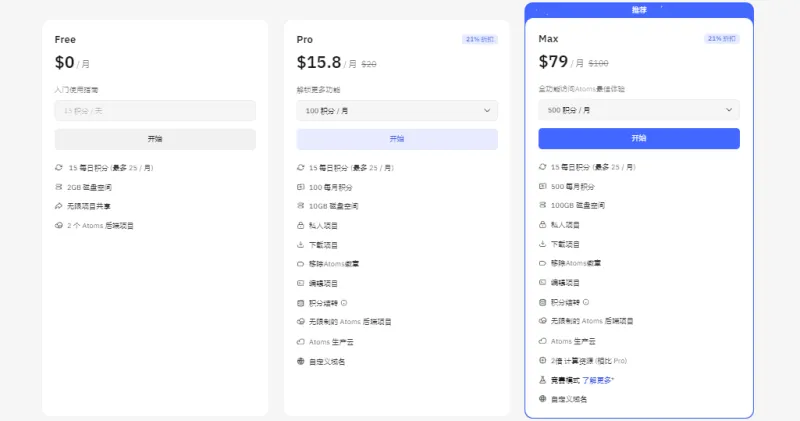Click cloud icon beside Pro 无限制的 Atoms 后端项目
800x421 pixels.
(x=301, y=322)
